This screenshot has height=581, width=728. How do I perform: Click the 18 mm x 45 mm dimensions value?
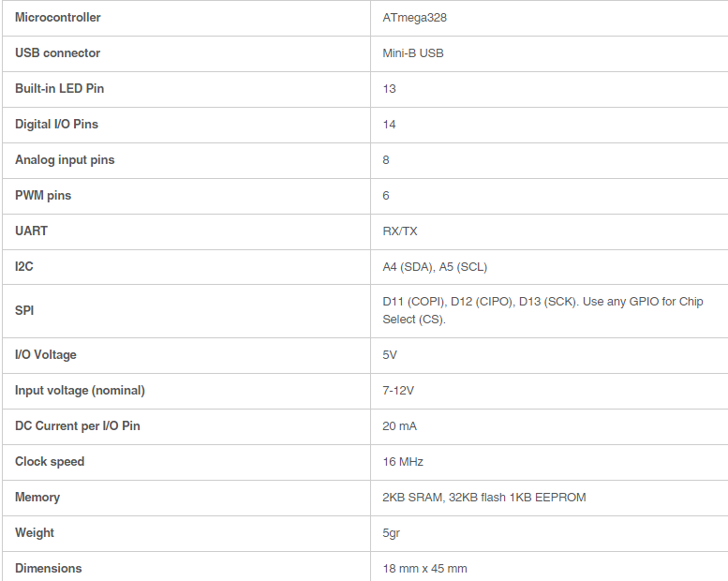[x=424, y=569]
